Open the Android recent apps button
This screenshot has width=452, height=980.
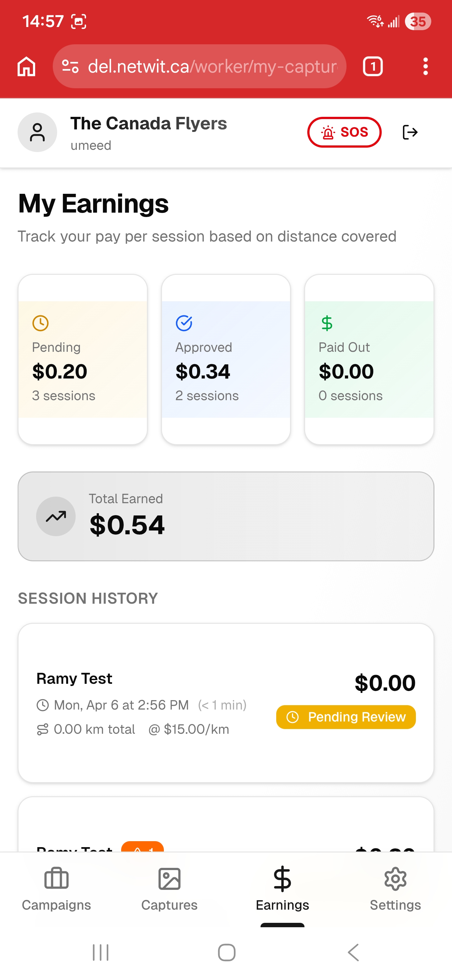coord(101,953)
